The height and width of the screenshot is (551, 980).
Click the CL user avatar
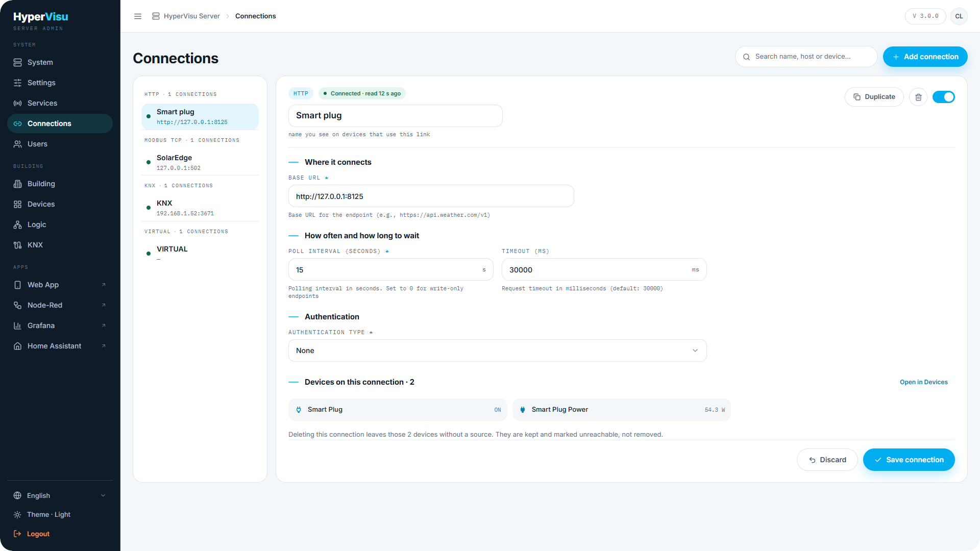[x=959, y=16]
